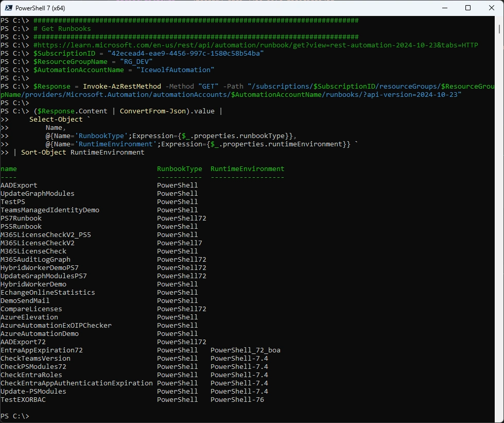Click the CheckEntraRoles runbook name
The height and width of the screenshot is (423, 504).
(x=31, y=375)
